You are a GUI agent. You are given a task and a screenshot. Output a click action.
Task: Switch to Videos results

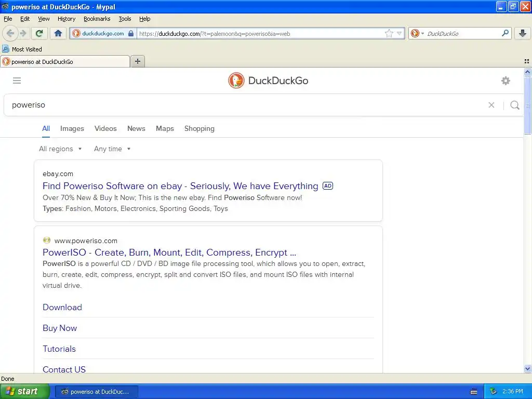105,129
